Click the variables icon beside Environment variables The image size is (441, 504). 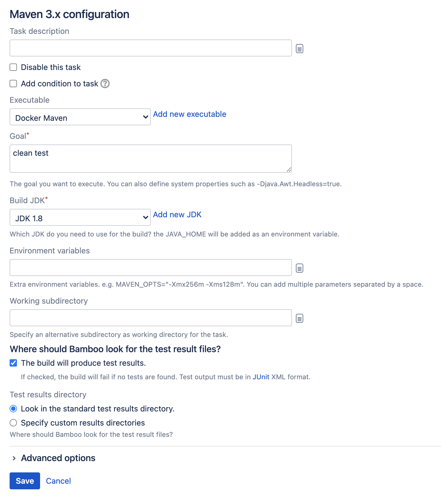pyautogui.click(x=299, y=268)
